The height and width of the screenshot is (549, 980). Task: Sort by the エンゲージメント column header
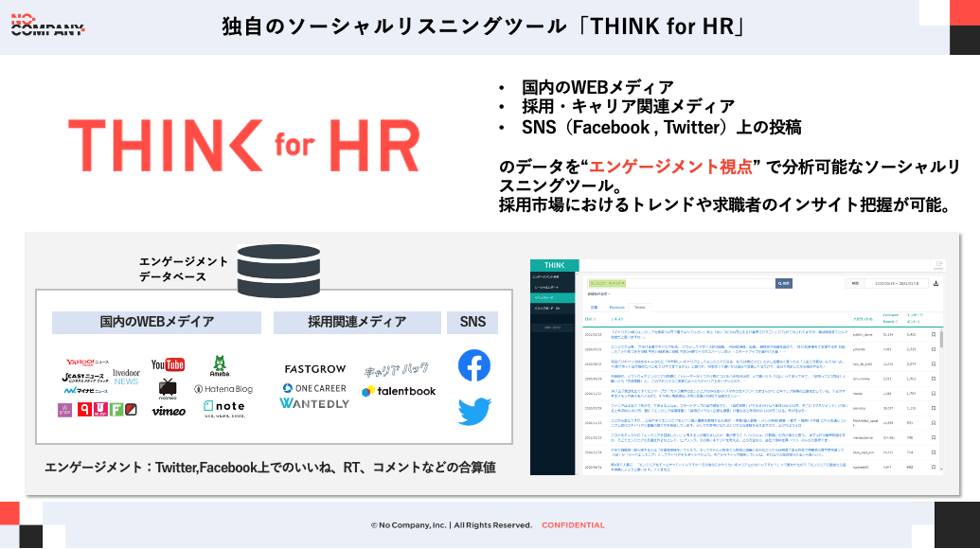click(x=915, y=319)
